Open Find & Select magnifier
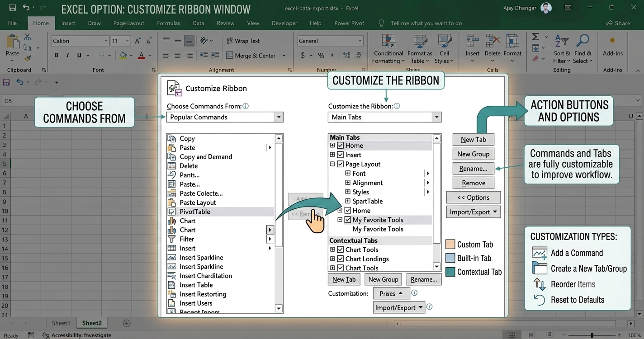644x339 pixels. point(582,49)
